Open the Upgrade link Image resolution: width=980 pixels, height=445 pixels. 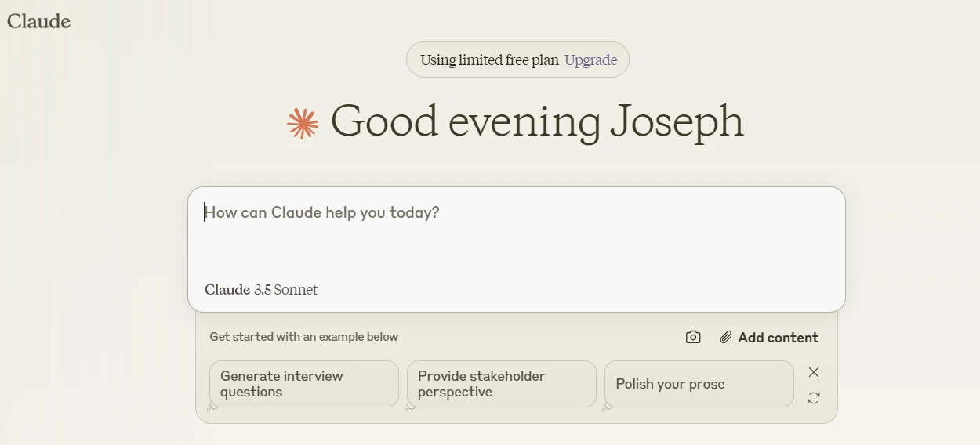coord(590,60)
